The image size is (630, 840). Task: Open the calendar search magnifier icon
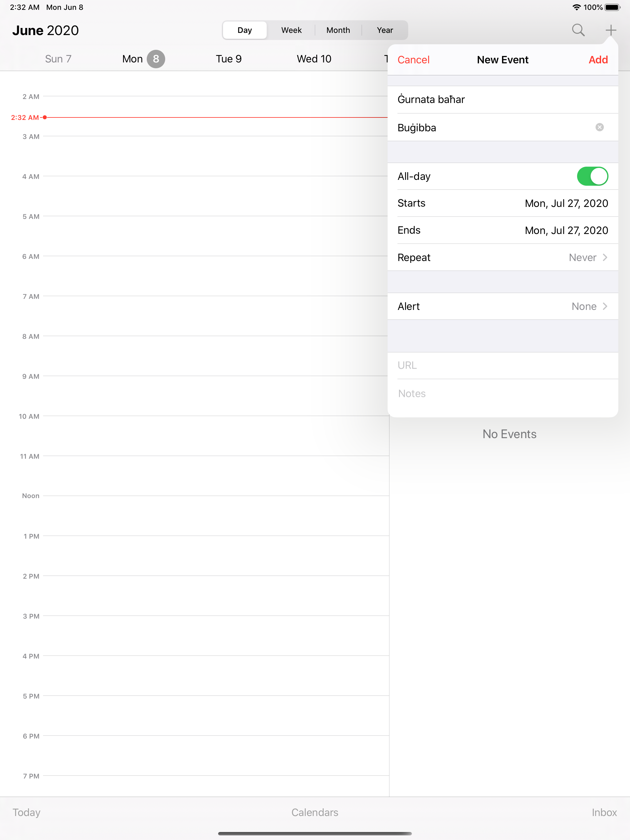coord(578,30)
